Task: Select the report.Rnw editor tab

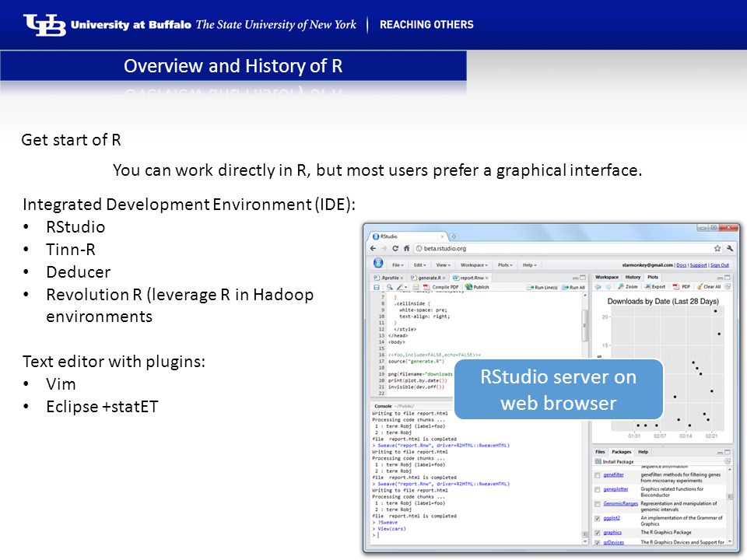Action: point(470,278)
